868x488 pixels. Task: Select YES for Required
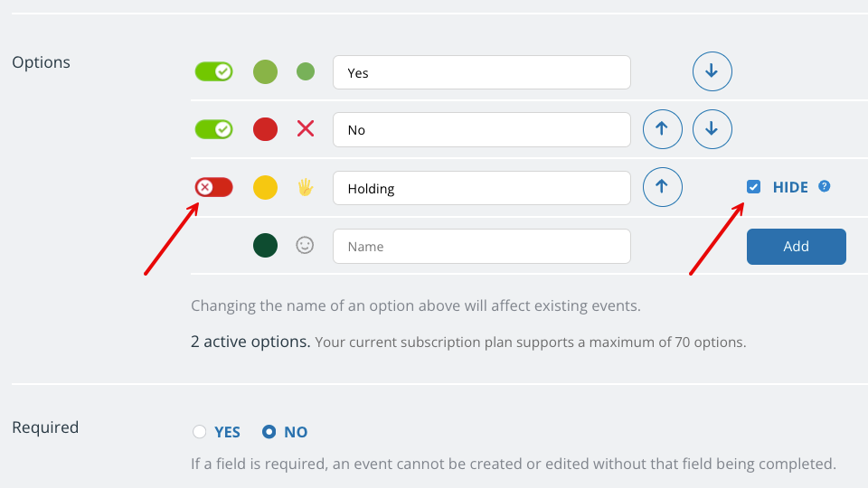point(199,432)
